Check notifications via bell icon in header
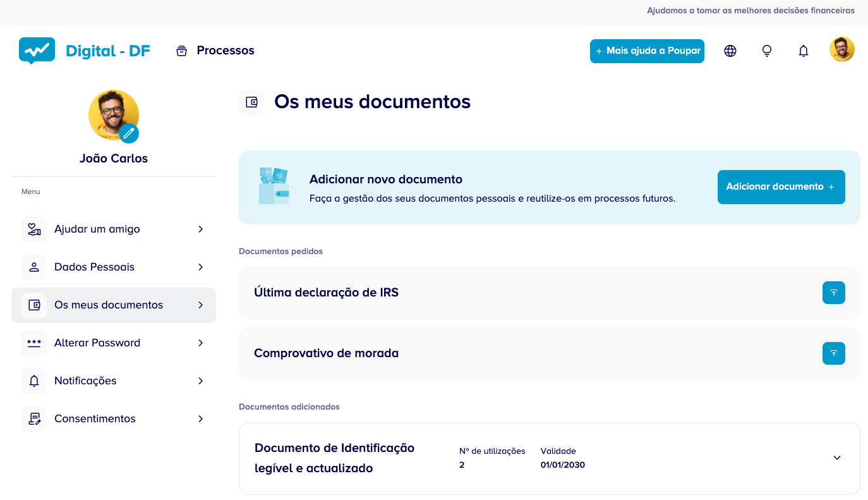Image resolution: width=868 pixels, height=500 pixels. click(803, 51)
